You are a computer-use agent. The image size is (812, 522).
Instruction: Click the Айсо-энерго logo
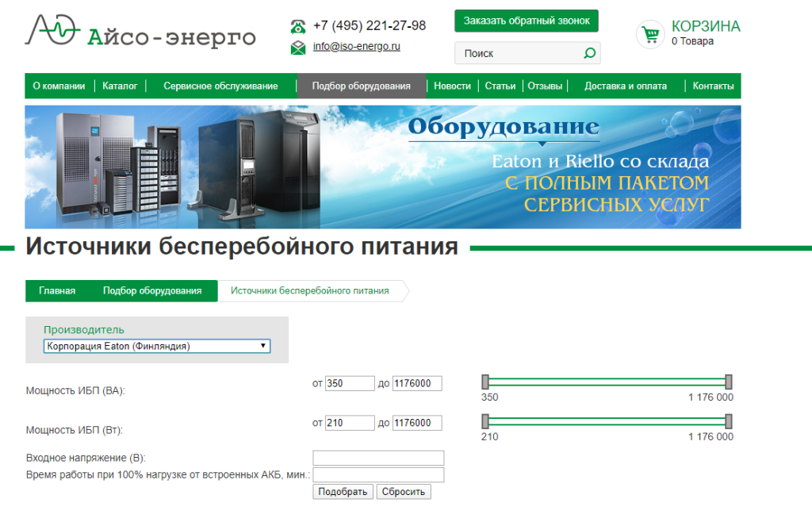tap(140, 31)
